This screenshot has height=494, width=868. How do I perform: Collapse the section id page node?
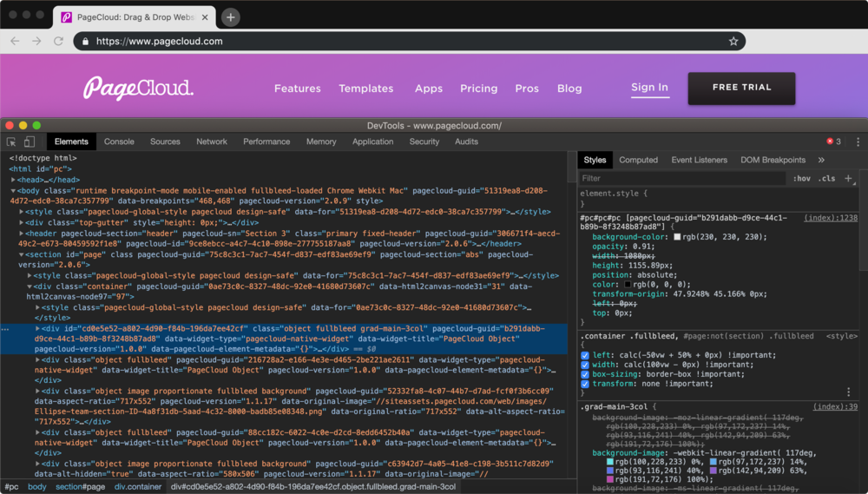point(22,254)
